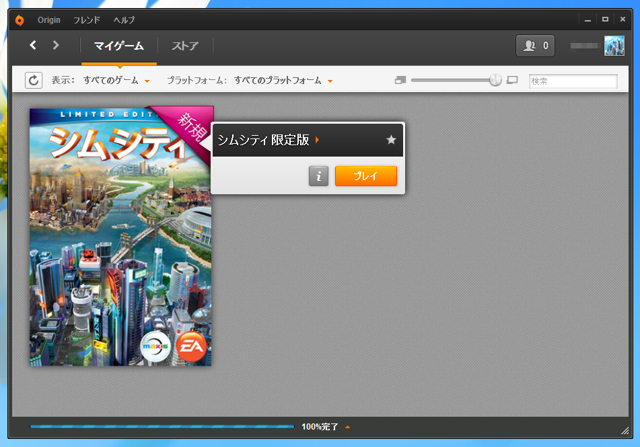The image size is (640, 447).
Task: Go forward with the right arrow
Action: point(56,45)
